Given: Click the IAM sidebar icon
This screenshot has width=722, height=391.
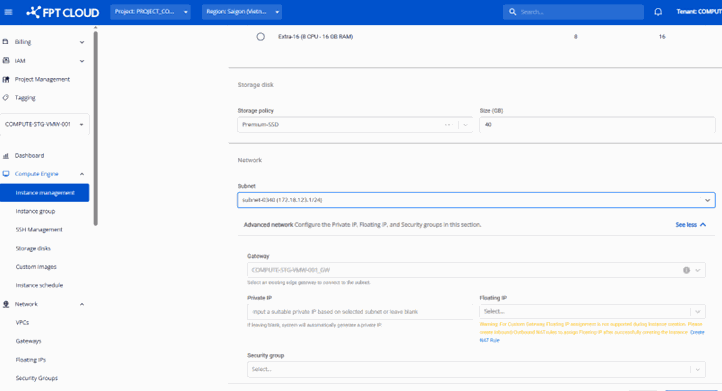Looking at the screenshot, I should pyautogui.click(x=6, y=61).
